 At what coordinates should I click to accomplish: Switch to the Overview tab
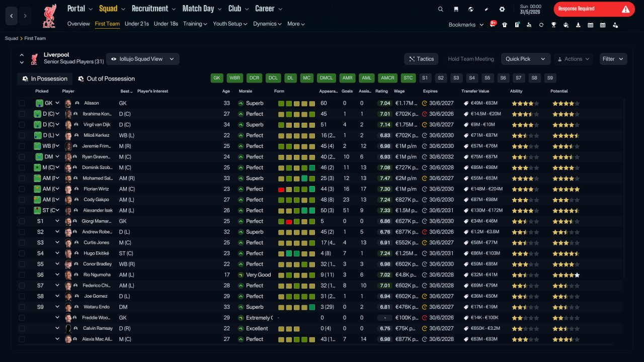tap(78, 24)
